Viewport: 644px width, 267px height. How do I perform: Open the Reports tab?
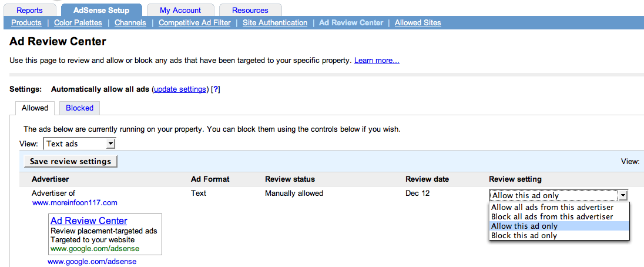point(29,10)
